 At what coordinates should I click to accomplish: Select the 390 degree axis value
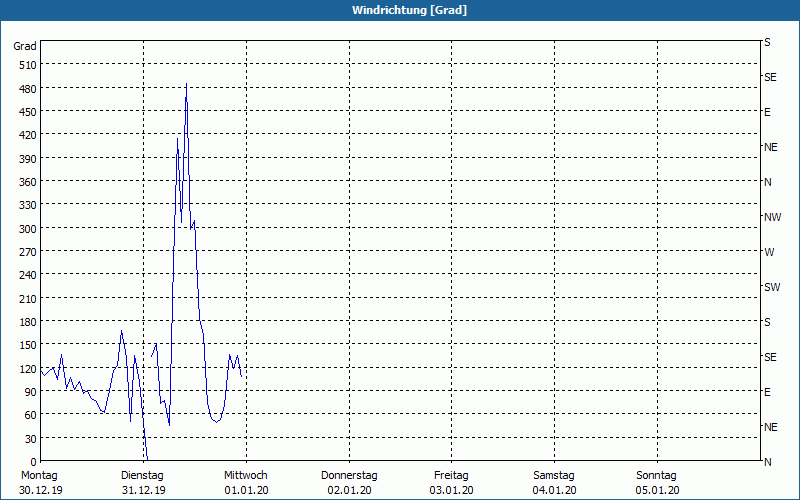coord(28,159)
